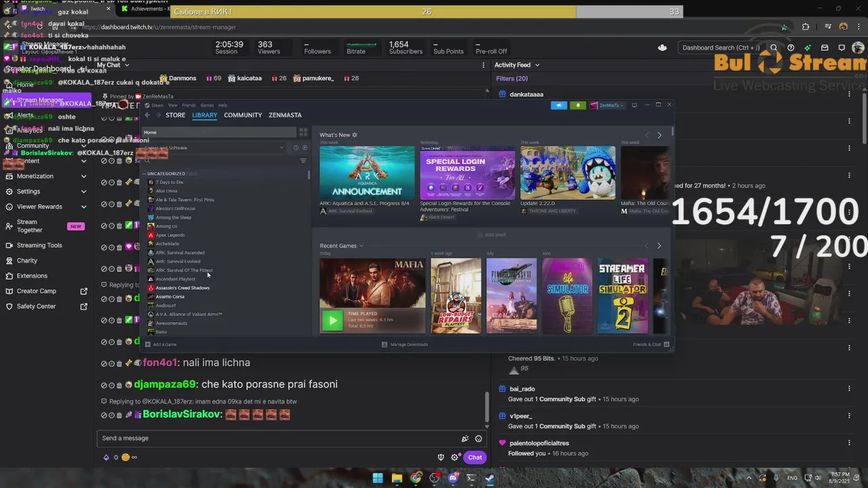
Task: Open Filters (20) in Activity Feed
Action: (512, 79)
